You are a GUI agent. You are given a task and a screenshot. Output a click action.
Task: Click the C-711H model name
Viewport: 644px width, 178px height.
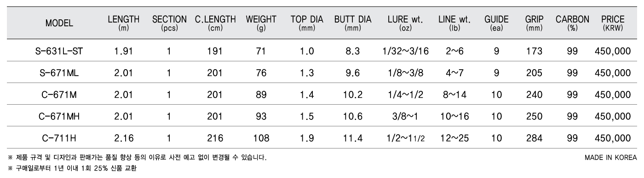[x=59, y=138]
